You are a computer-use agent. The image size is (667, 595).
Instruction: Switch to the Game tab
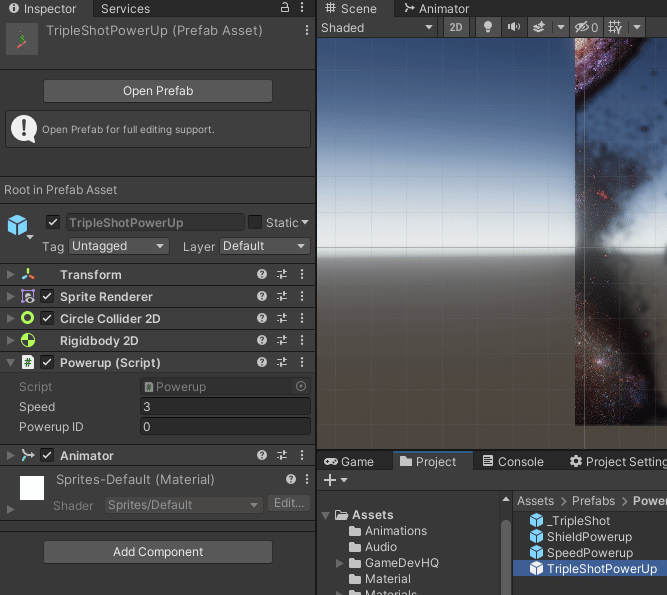coord(349,461)
